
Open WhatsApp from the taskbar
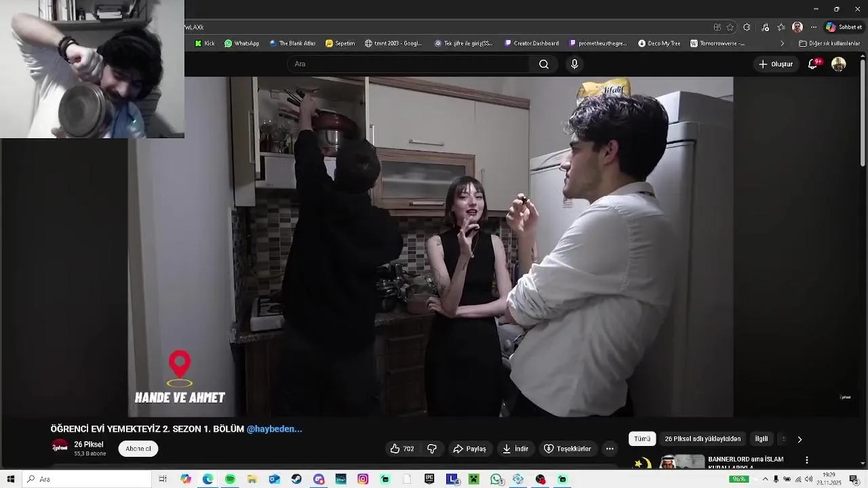click(x=496, y=479)
